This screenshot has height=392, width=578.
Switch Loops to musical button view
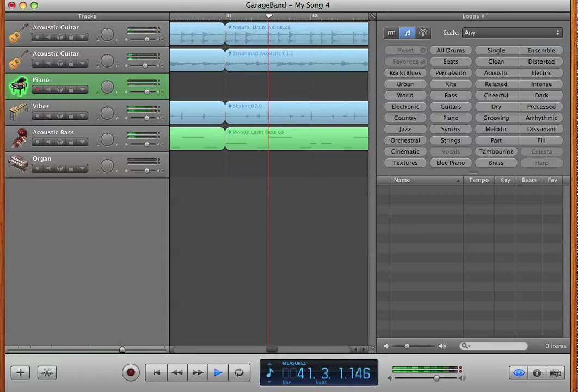pos(407,33)
